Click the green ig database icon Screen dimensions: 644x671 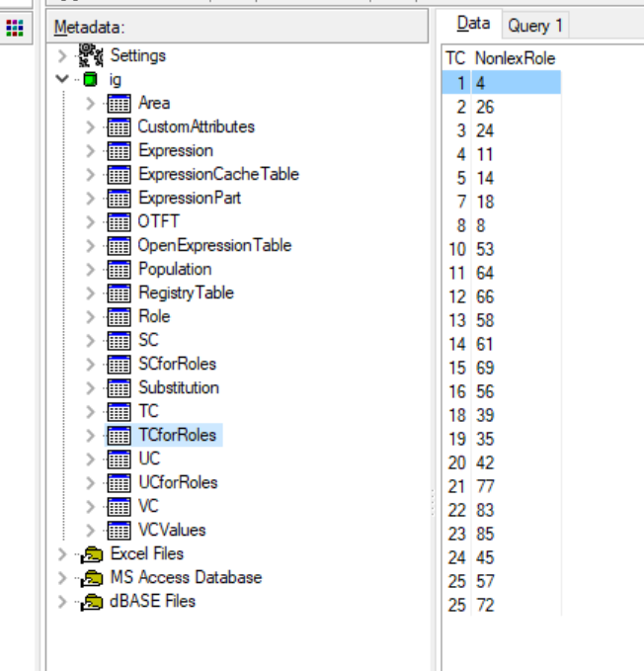click(91, 79)
